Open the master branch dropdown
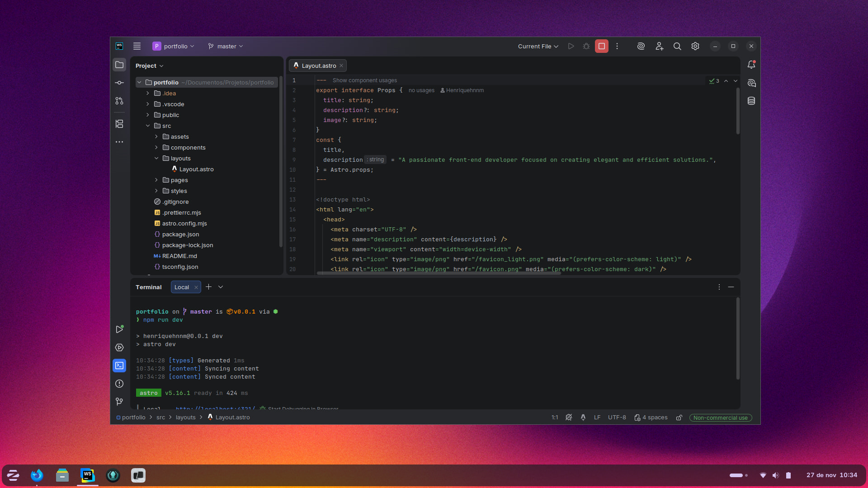The height and width of the screenshot is (488, 868). (226, 46)
